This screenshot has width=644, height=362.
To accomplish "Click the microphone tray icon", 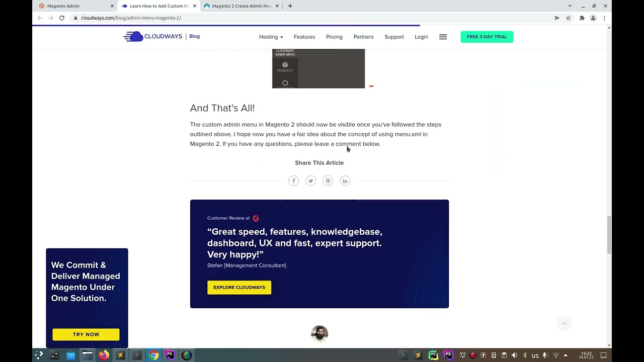I will 544,355.
